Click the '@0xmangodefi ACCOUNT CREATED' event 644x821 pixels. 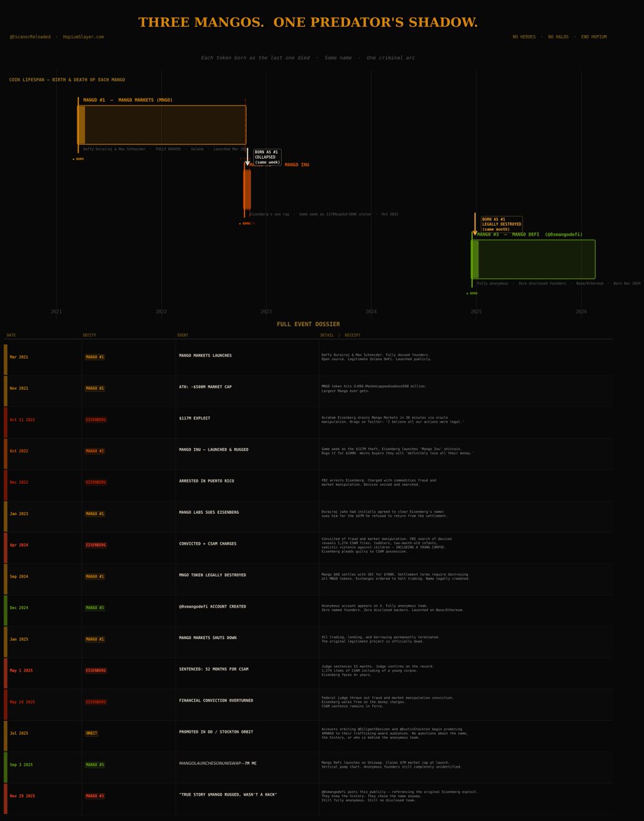click(x=213, y=607)
